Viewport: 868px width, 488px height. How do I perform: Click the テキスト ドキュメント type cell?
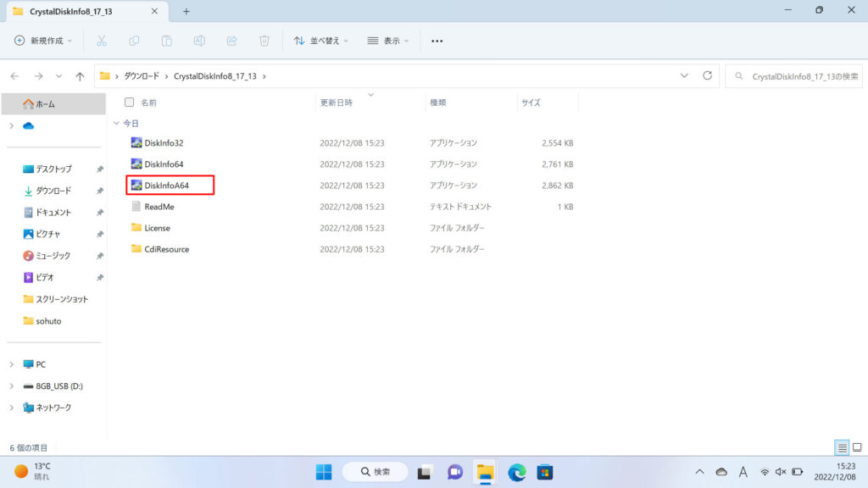coord(460,207)
